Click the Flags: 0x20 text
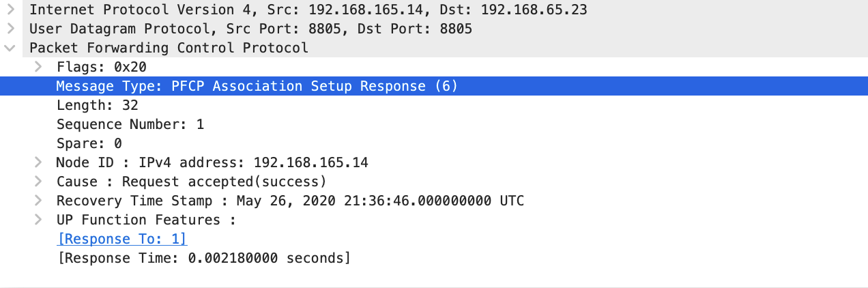868x288 pixels. pos(102,67)
